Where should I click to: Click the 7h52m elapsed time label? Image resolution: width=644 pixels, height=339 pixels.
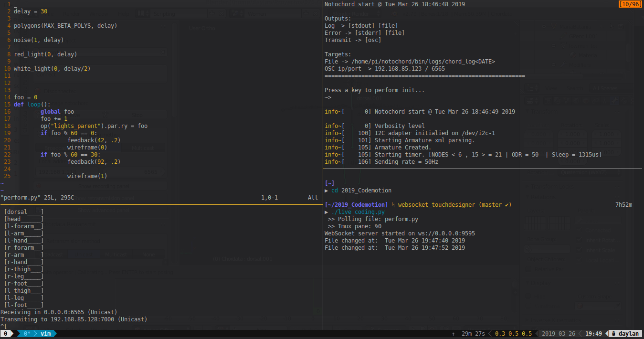click(623, 204)
